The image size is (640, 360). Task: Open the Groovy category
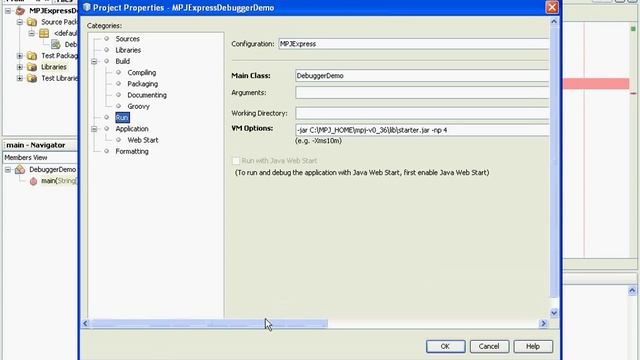coord(138,106)
